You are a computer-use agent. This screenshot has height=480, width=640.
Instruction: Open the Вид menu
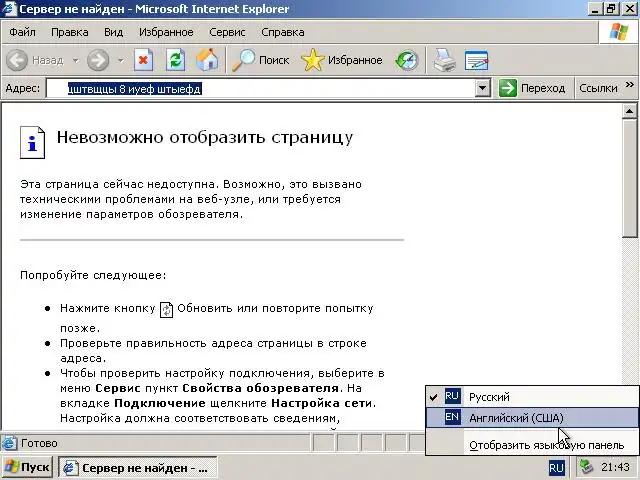pyautogui.click(x=113, y=32)
